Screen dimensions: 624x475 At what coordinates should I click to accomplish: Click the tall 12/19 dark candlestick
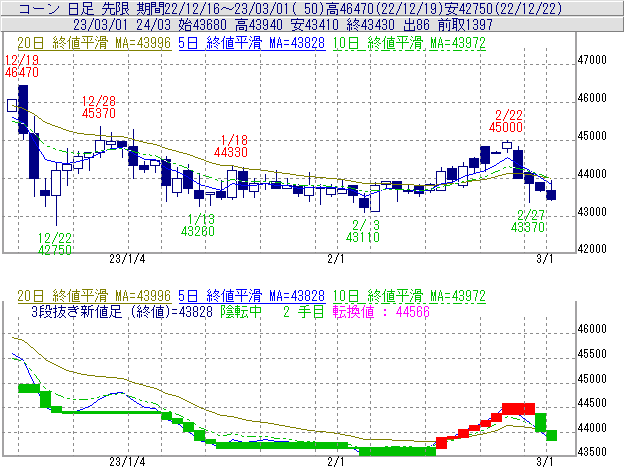point(23,109)
